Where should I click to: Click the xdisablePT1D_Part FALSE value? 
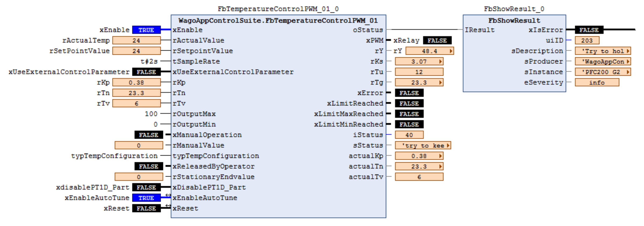(146, 187)
